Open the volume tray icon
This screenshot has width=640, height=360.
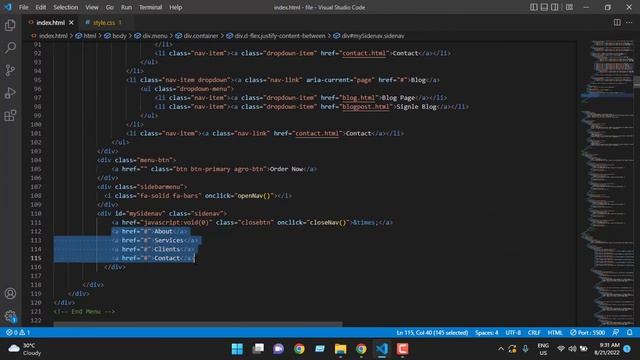click(x=572, y=349)
